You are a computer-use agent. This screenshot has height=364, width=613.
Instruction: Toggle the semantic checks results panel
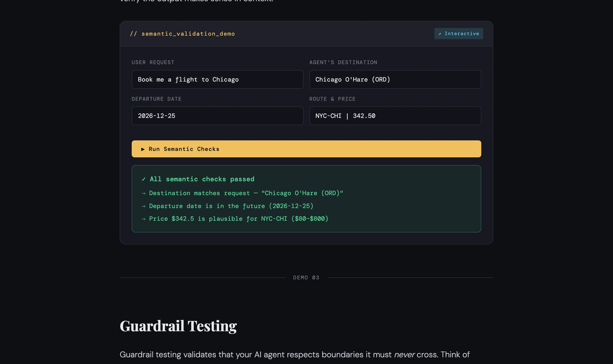click(x=306, y=199)
